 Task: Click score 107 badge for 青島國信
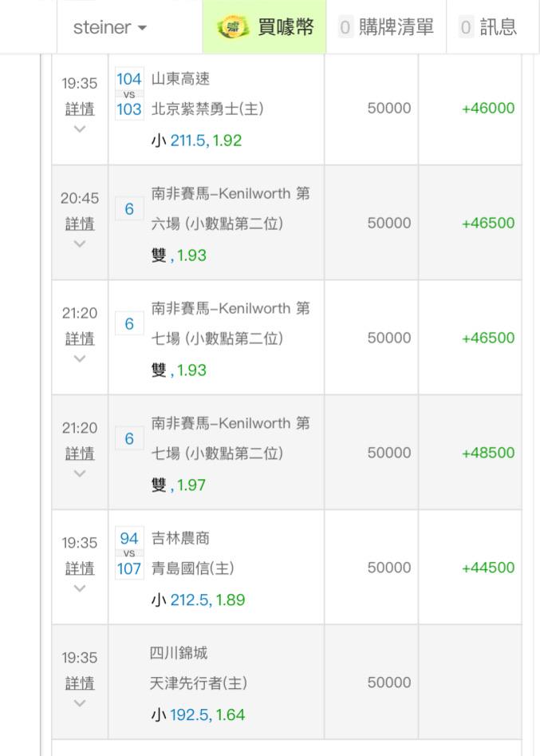[129, 568]
